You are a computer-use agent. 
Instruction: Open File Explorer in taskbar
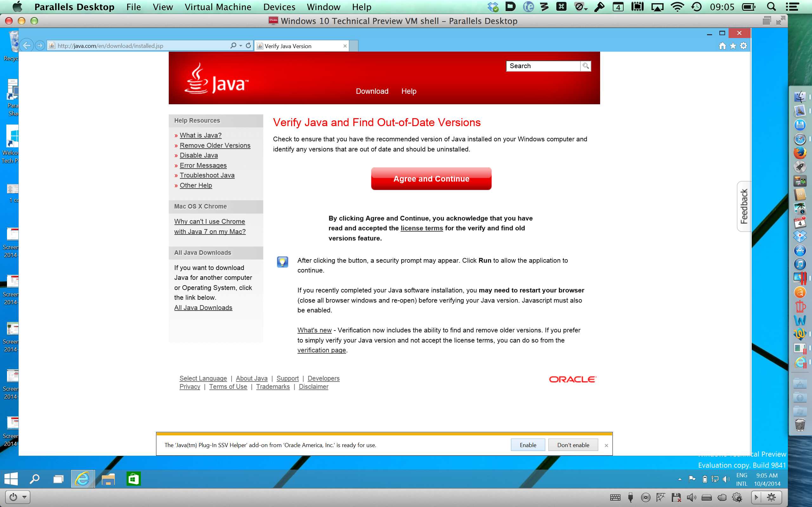click(x=108, y=479)
